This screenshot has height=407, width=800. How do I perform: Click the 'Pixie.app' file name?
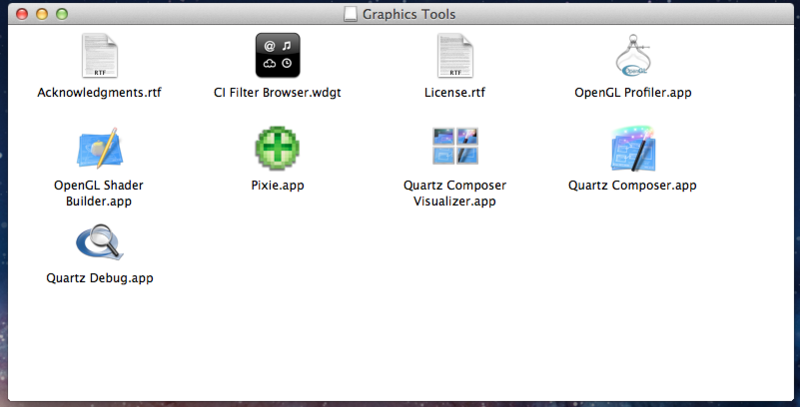click(x=278, y=185)
